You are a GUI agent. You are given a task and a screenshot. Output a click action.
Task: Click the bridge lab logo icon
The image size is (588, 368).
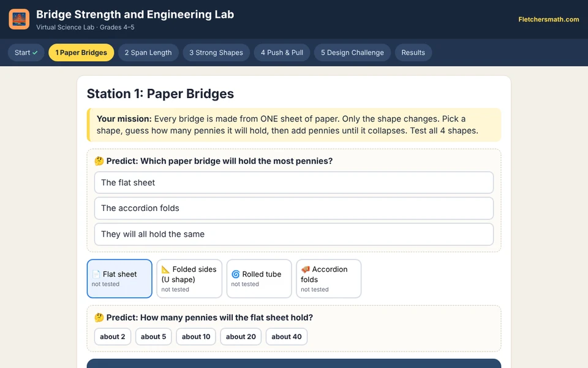pos(19,19)
